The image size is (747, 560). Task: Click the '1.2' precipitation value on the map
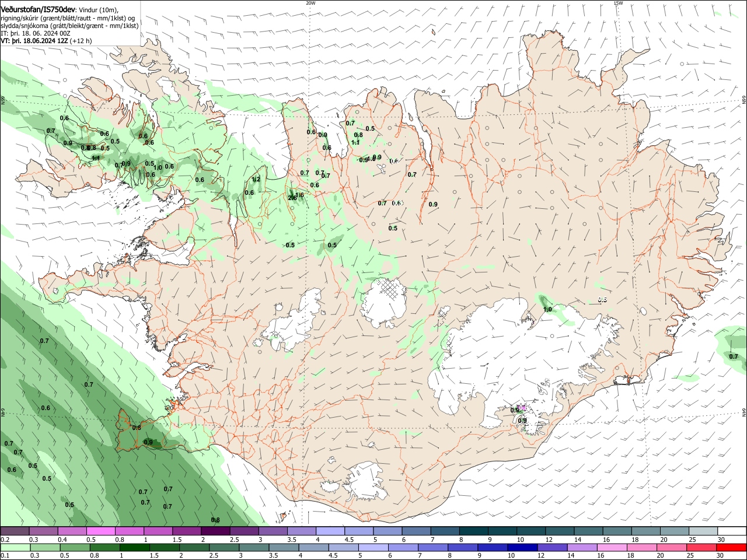(256, 179)
